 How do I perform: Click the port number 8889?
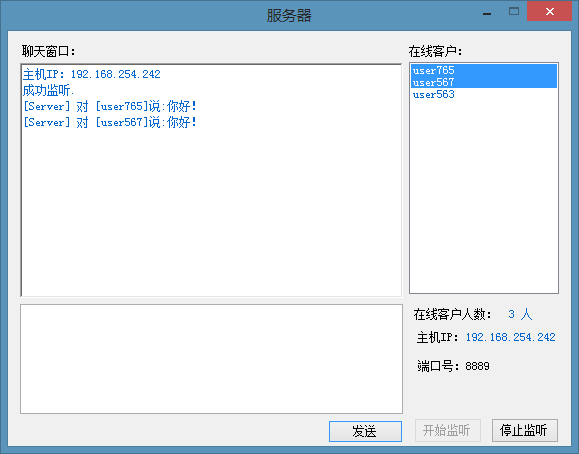point(477,366)
